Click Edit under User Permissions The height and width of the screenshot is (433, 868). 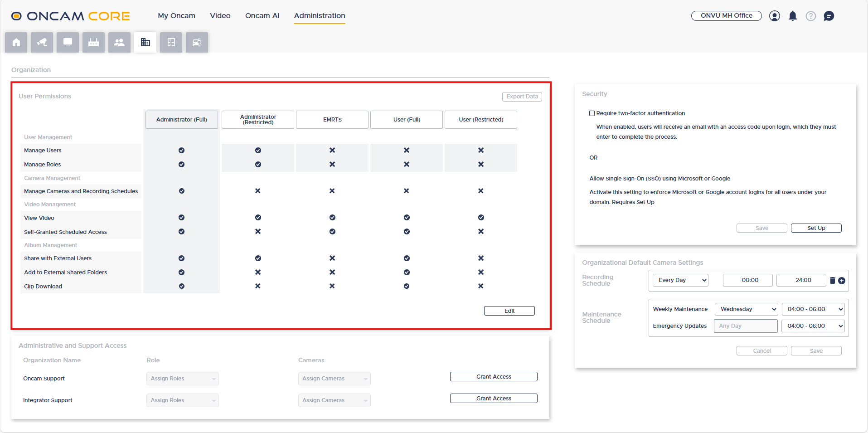click(509, 311)
